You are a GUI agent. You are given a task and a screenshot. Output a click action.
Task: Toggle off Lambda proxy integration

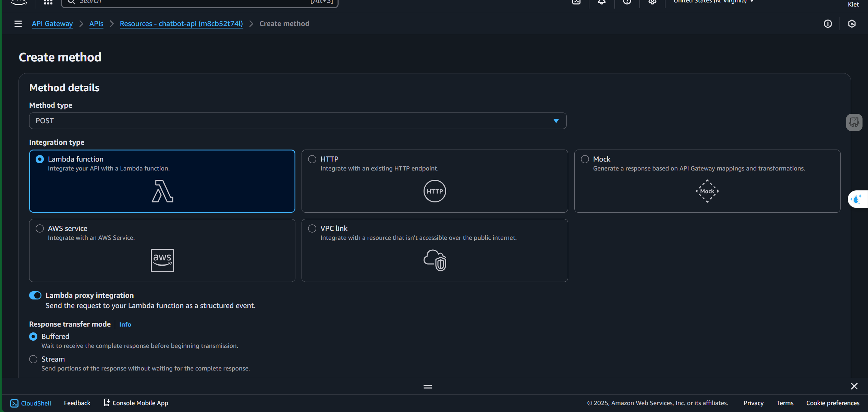(x=35, y=295)
